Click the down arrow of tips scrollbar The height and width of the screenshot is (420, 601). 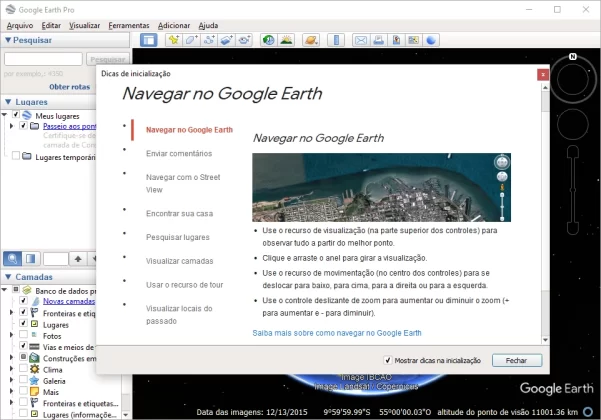coord(545,340)
